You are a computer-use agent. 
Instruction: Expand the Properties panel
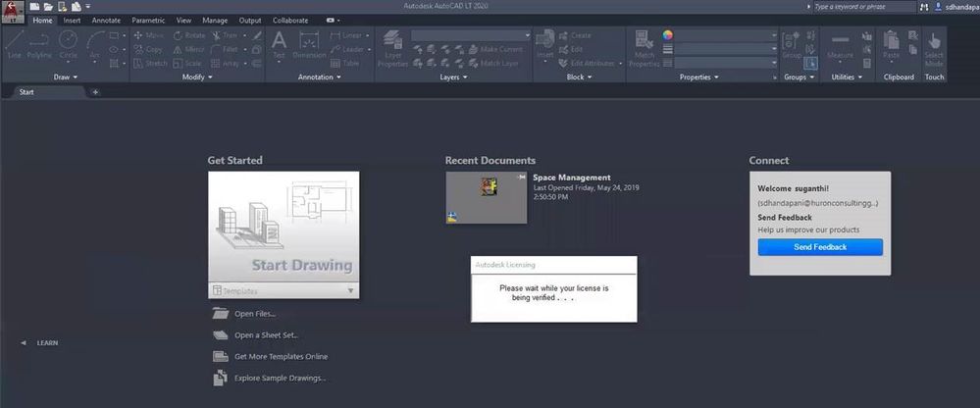point(698,76)
